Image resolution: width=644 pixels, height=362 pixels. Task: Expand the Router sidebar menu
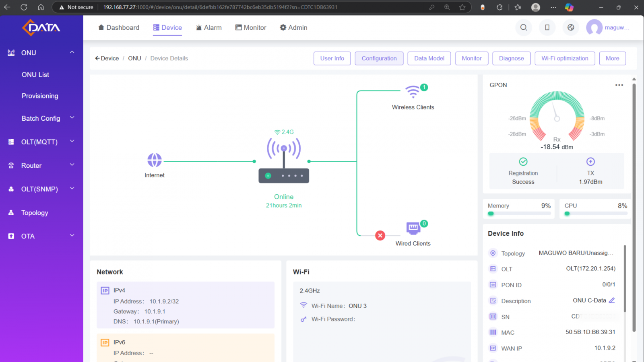point(72,165)
